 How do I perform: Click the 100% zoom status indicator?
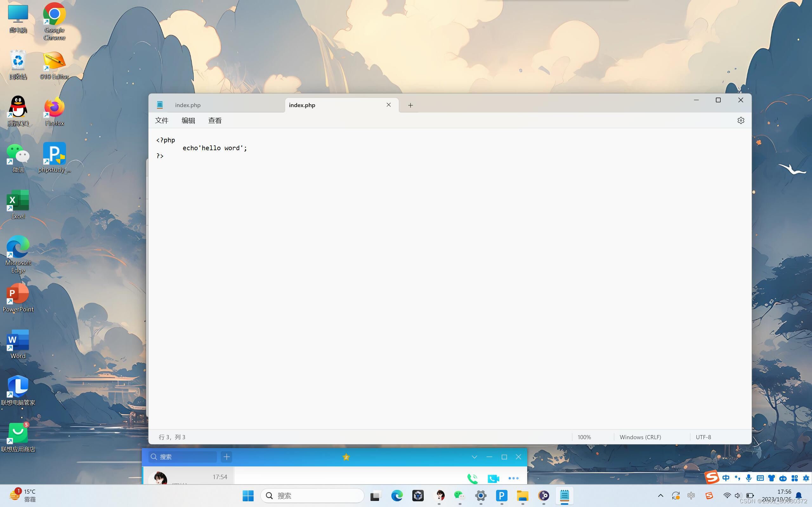point(584,437)
